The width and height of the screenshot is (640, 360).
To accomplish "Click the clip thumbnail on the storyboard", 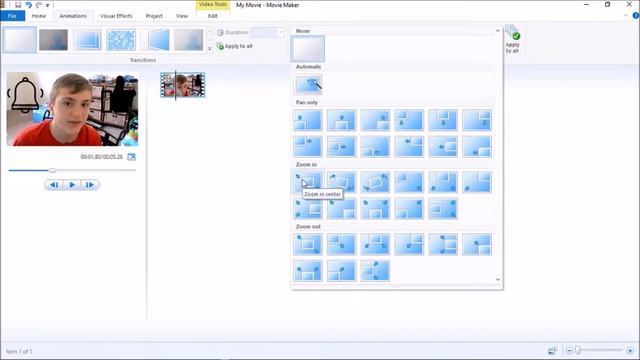I will (182, 85).
